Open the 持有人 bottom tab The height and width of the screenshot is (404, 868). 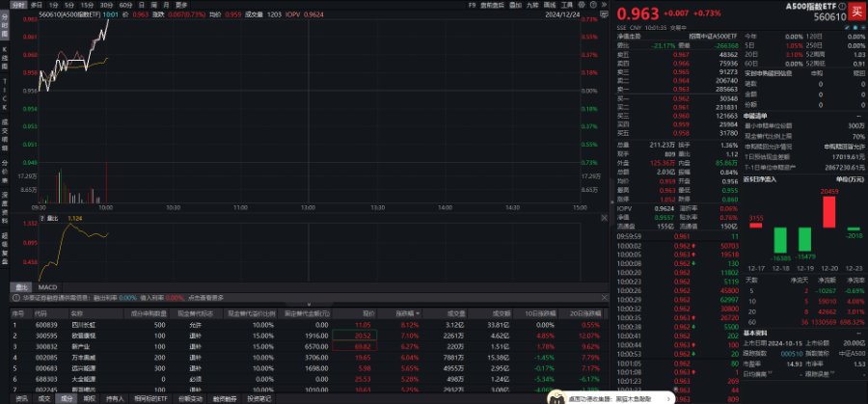(115, 397)
